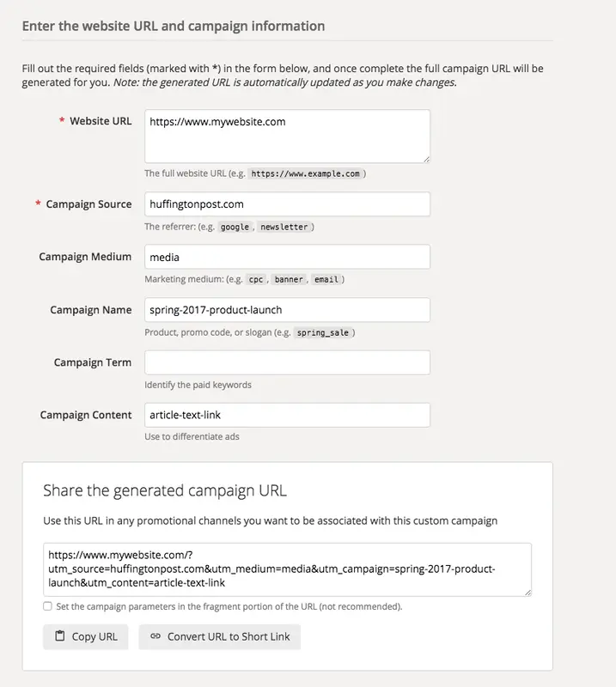Image resolution: width=616 pixels, height=687 pixels.
Task: Click the fragment portion checkbox label text
Action: [x=229, y=606]
